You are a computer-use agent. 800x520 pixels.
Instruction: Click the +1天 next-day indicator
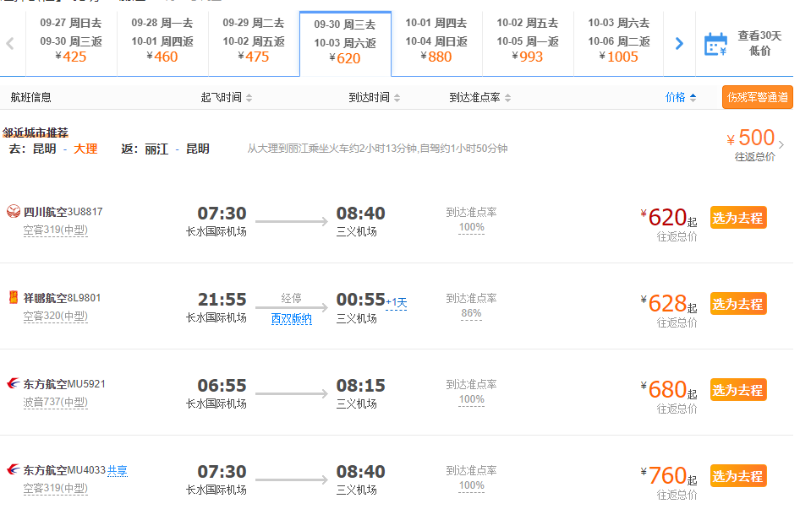(396, 303)
